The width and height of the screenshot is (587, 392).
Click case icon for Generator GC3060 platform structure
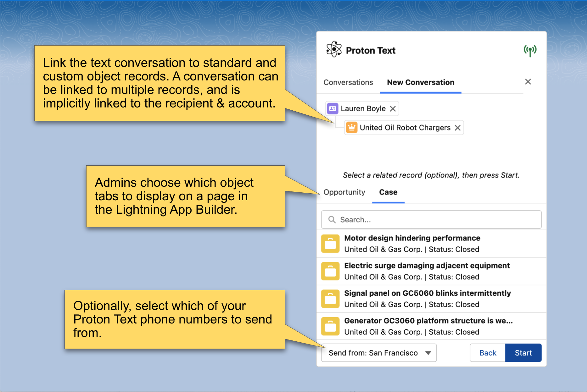330,326
